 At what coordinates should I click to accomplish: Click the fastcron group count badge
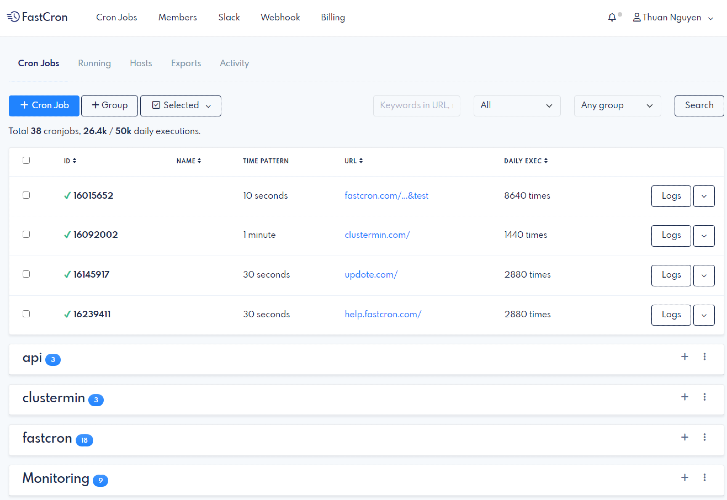point(84,440)
